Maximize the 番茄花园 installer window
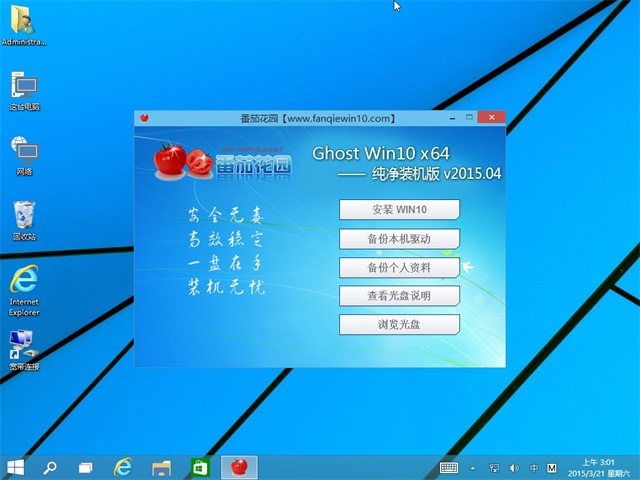 click(x=469, y=118)
